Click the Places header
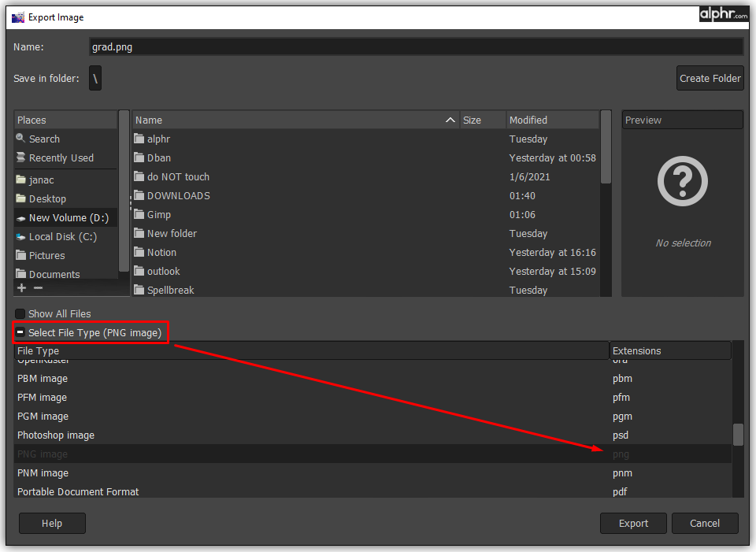The height and width of the screenshot is (552, 756). 65,120
